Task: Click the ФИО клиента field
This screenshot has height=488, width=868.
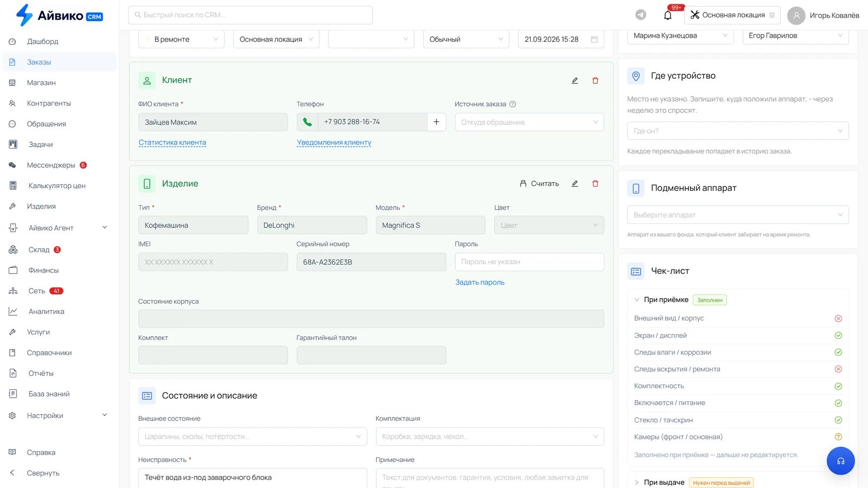Action: tap(213, 122)
